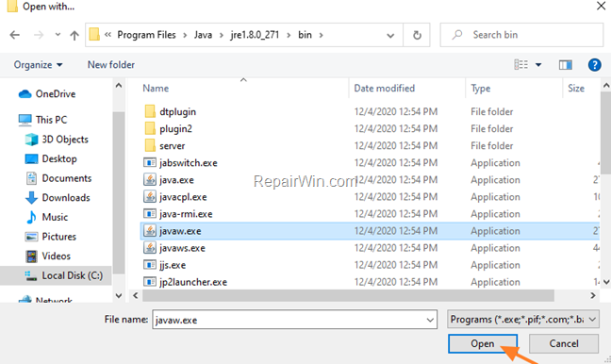This screenshot has height=364, width=611.
Task: Toggle the preview pane
Action: coord(566,65)
